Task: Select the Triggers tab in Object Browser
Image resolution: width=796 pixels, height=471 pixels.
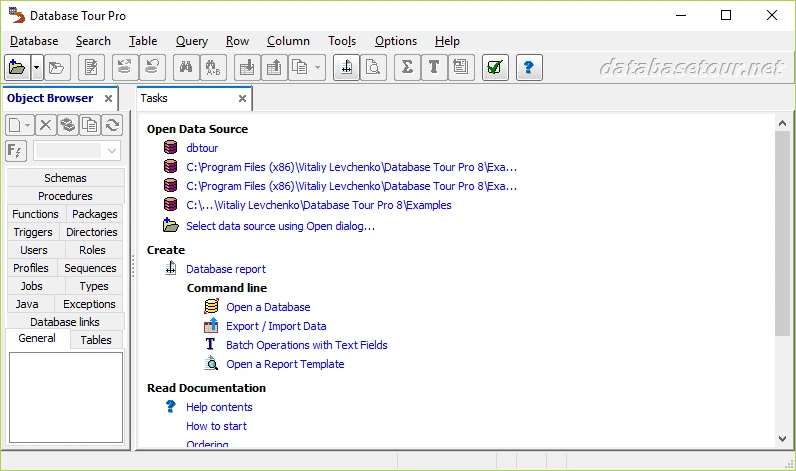Action: click(33, 232)
